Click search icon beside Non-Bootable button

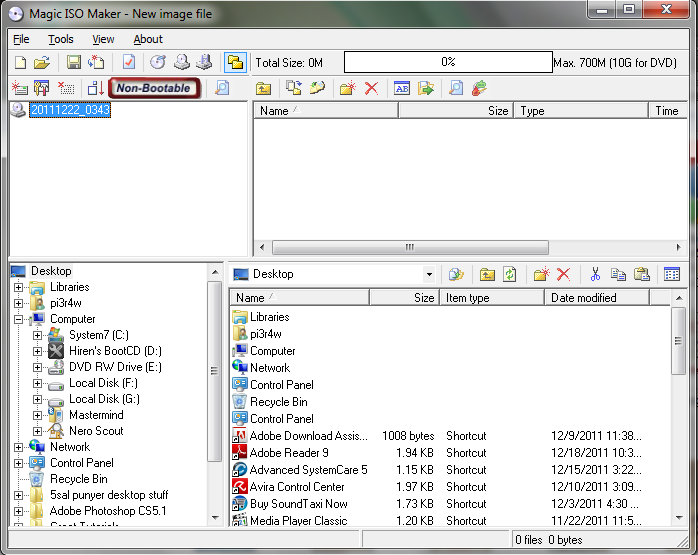coord(222,88)
